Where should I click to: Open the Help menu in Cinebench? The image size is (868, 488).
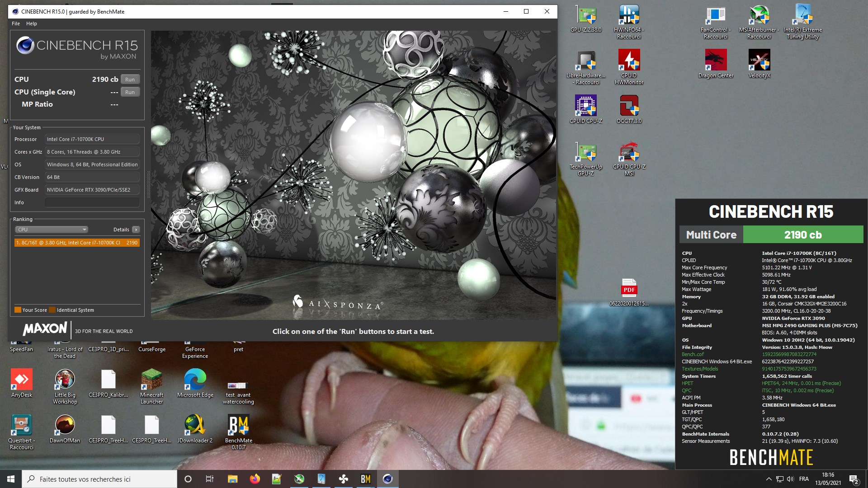[32, 23]
